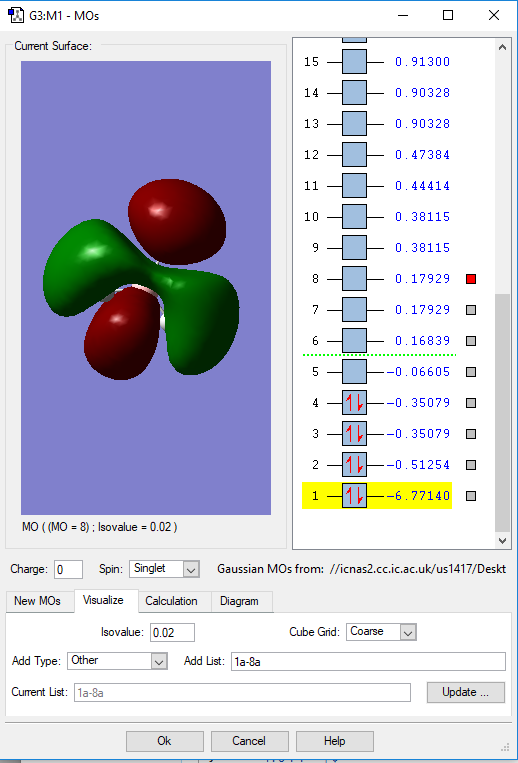The height and width of the screenshot is (763, 518).
Task: Open the Cube Grid Coarse dropdown
Action: click(x=408, y=632)
